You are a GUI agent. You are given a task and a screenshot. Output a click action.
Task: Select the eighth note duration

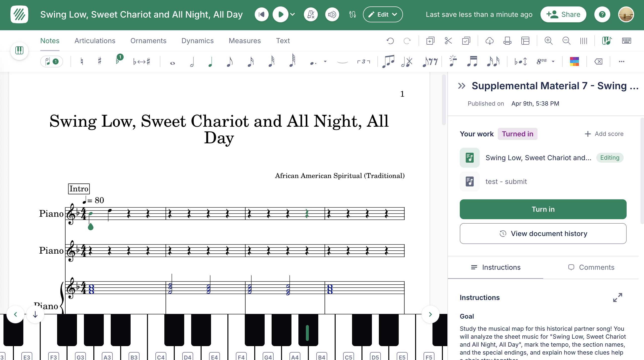pyautogui.click(x=229, y=62)
